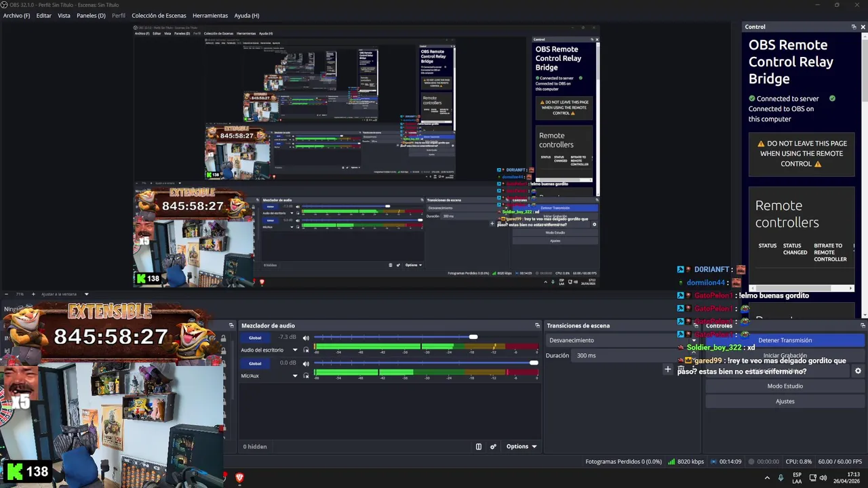
Task: Toggle monitoring icon for Mic/Aux
Action: click(x=306, y=375)
